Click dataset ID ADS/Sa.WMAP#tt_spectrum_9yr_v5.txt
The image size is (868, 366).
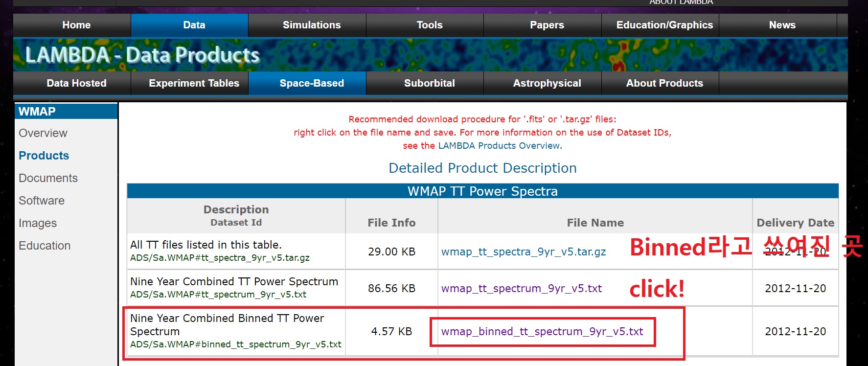tap(218, 295)
